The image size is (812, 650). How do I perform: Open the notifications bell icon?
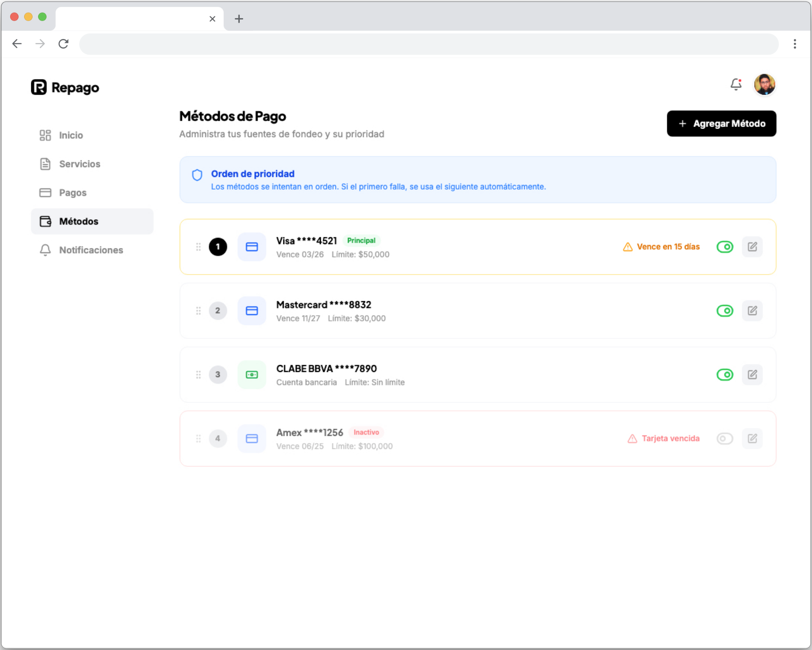(736, 85)
